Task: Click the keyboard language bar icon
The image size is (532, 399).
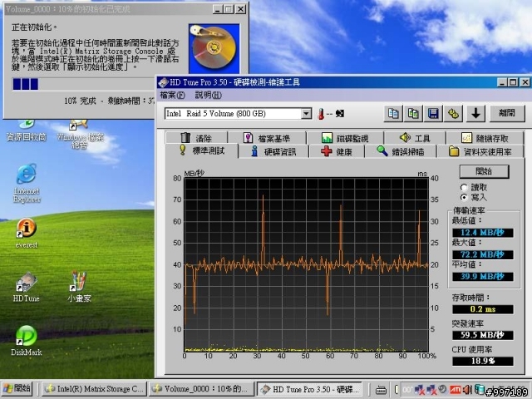Action: click(x=381, y=390)
